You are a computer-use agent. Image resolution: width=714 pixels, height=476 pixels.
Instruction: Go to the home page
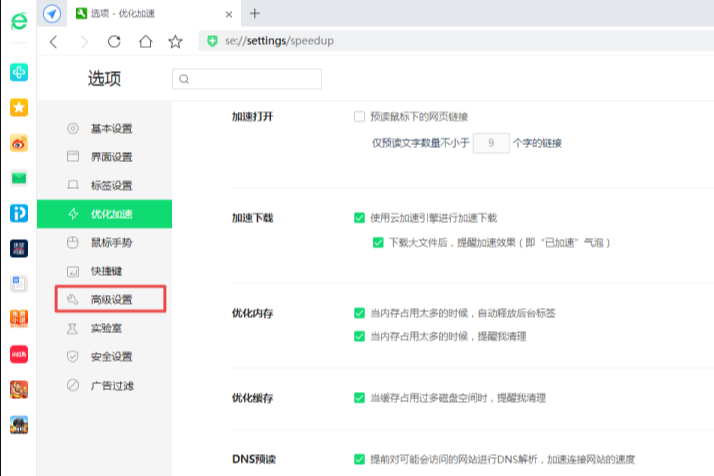click(146, 41)
